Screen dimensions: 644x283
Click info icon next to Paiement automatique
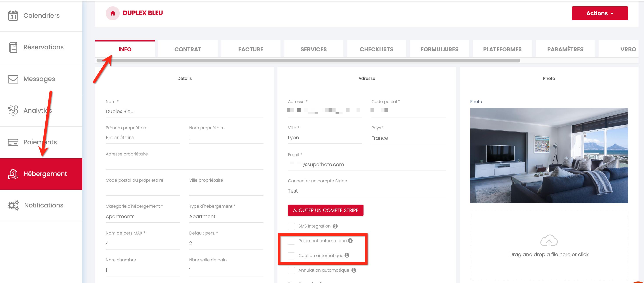click(x=350, y=240)
